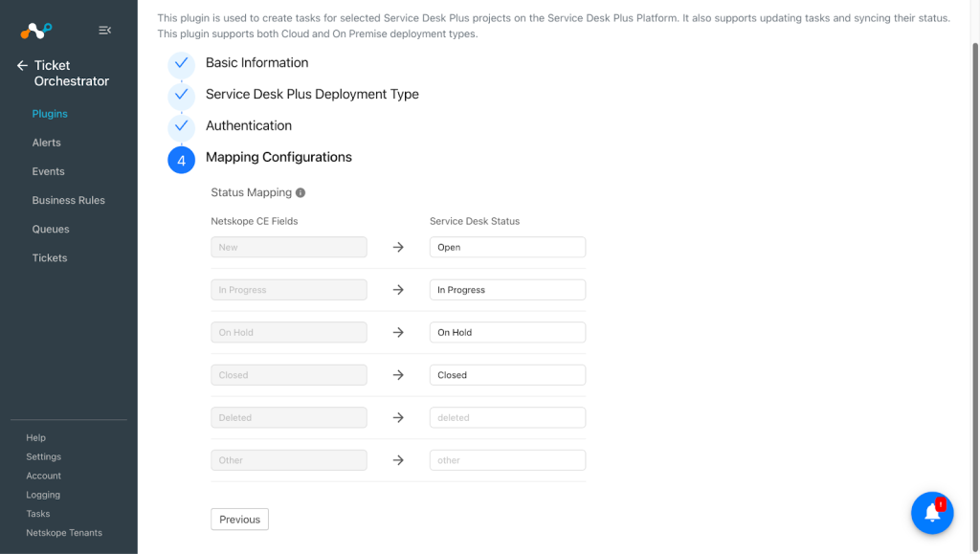Edit the Closed service desk status field
Screen dimensions: 980x554
click(507, 375)
